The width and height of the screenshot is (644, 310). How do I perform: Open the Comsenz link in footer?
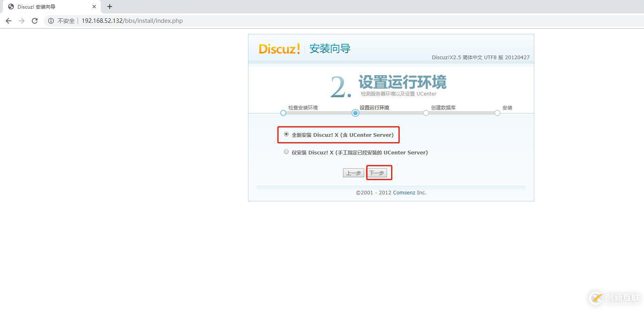point(404,193)
